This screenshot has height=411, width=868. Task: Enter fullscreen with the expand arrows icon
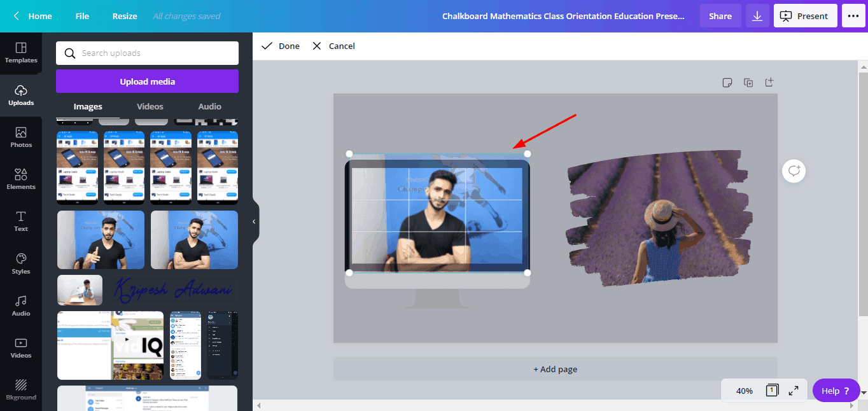(x=794, y=391)
